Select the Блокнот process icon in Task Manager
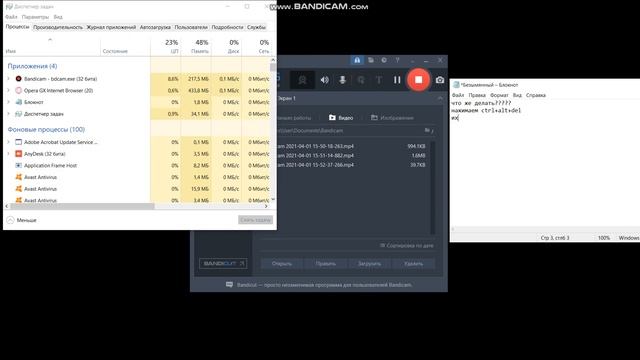 [x=18, y=102]
